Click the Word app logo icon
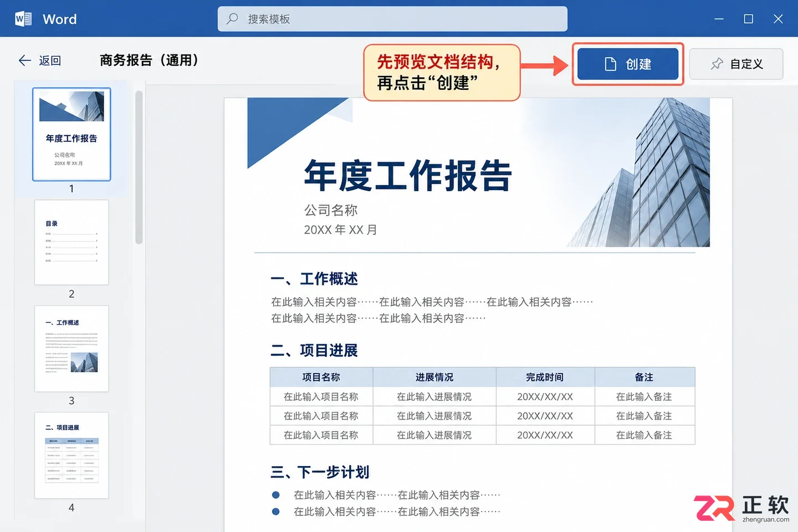 23,19
